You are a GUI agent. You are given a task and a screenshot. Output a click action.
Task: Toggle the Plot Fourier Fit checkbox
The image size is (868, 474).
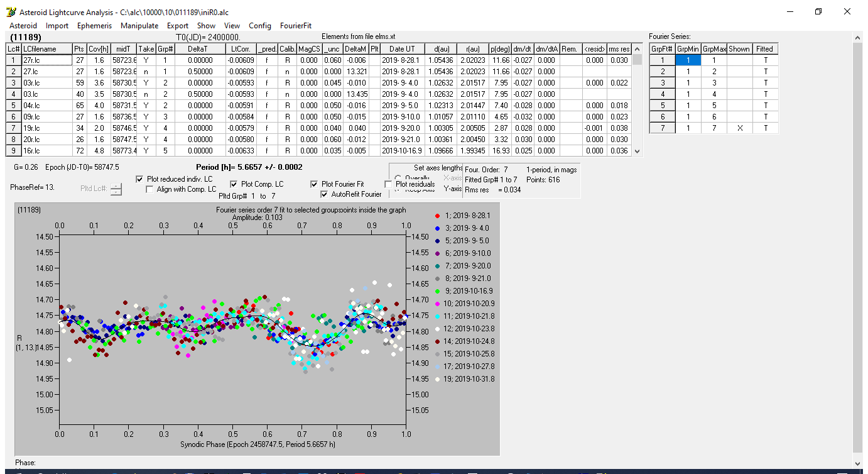point(314,184)
